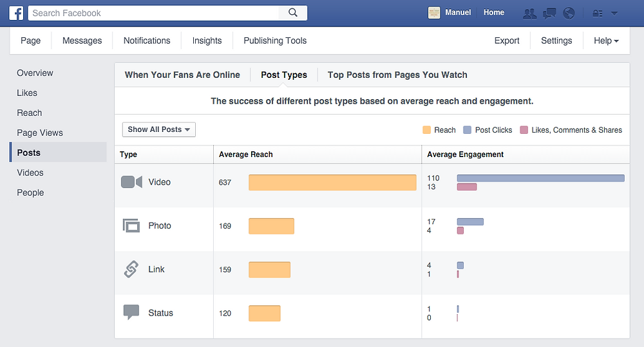Viewport: 644px width, 347px height.
Task: Expand the Help dropdown menu
Action: point(606,41)
